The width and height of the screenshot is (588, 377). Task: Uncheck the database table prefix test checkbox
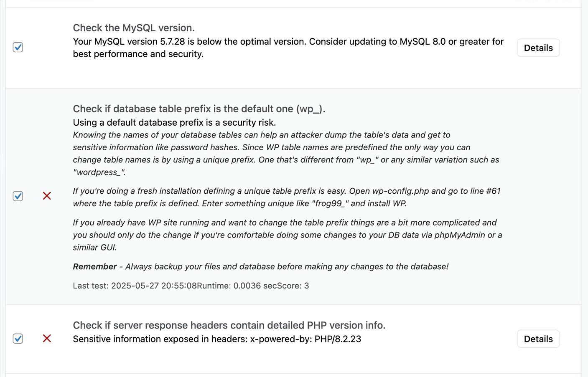(18, 196)
